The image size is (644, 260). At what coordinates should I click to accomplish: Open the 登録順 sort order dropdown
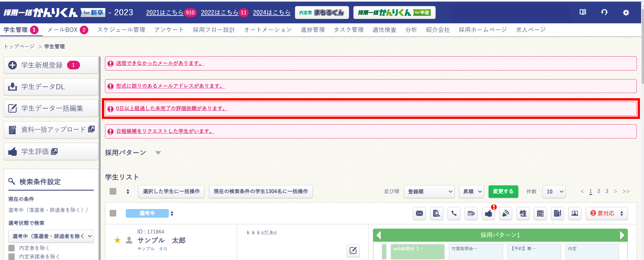coord(429,191)
